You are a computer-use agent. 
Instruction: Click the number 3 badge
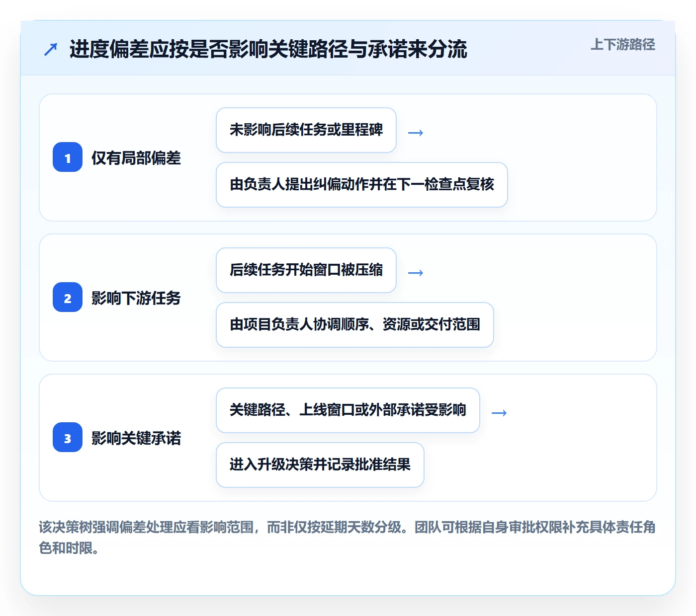tap(68, 437)
